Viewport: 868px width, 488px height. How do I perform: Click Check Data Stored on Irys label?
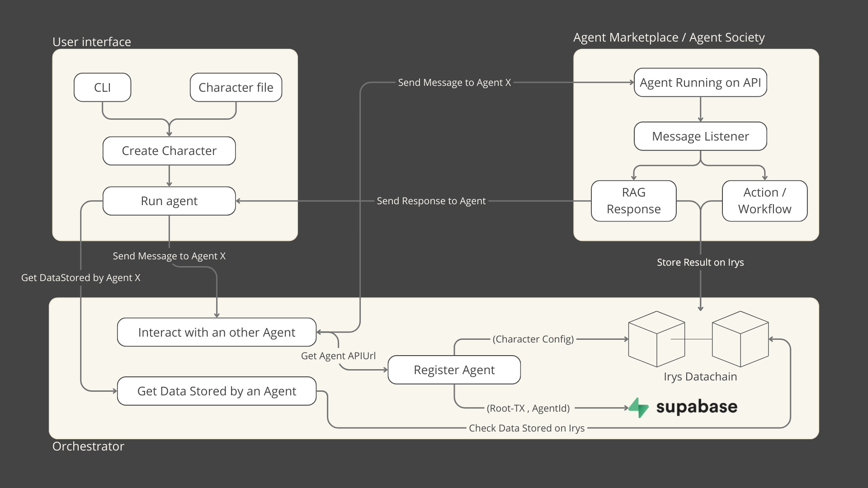tap(527, 428)
